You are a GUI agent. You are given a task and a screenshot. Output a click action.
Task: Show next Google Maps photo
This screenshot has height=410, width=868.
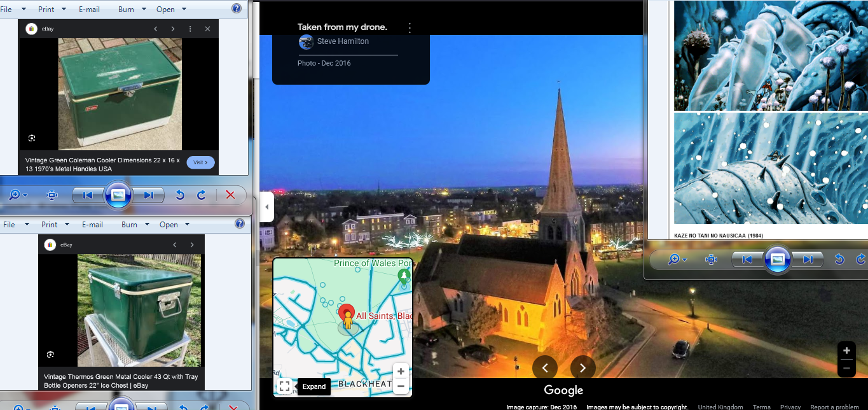[x=583, y=367]
